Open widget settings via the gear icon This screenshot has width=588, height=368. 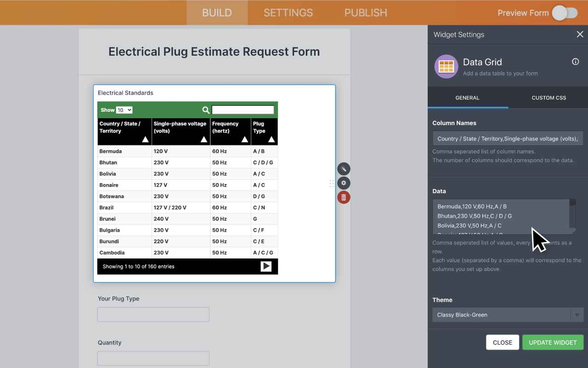pos(344,183)
